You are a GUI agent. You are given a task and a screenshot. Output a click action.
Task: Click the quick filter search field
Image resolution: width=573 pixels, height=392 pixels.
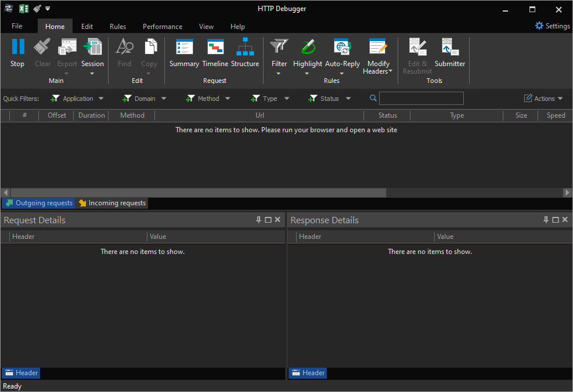click(421, 98)
